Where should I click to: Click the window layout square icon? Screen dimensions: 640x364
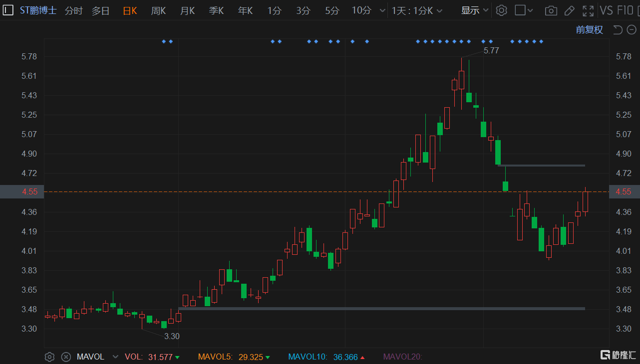pos(520,10)
